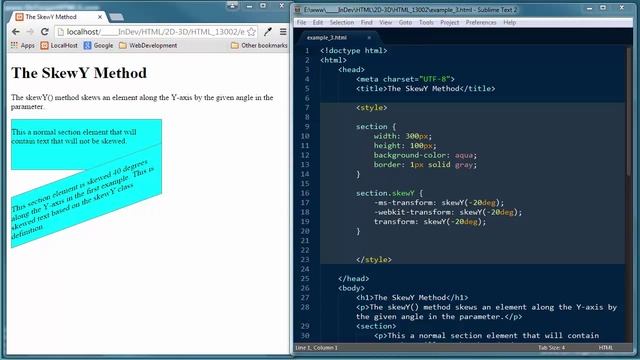Click the skewY() method description paragraph
The height and width of the screenshot is (360, 640).
[x=142, y=102]
